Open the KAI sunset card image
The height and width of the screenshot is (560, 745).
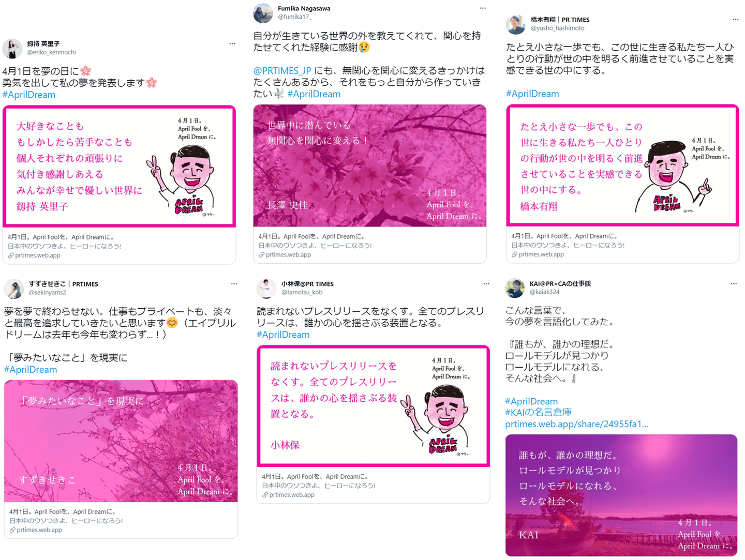click(621, 495)
